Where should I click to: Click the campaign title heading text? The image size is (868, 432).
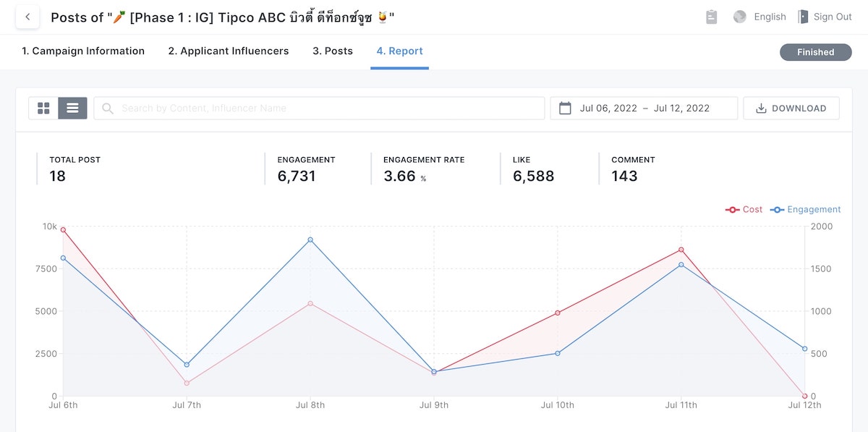pos(223,17)
